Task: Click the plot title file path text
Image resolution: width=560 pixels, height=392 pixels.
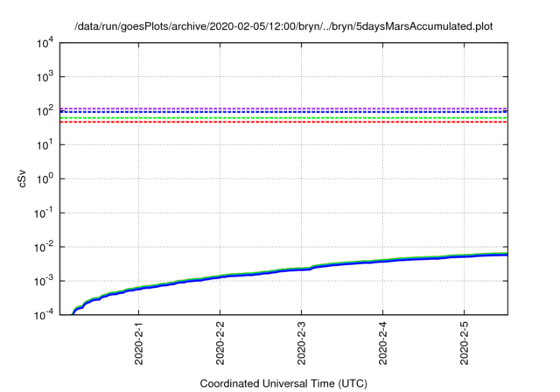Action: [x=283, y=26]
